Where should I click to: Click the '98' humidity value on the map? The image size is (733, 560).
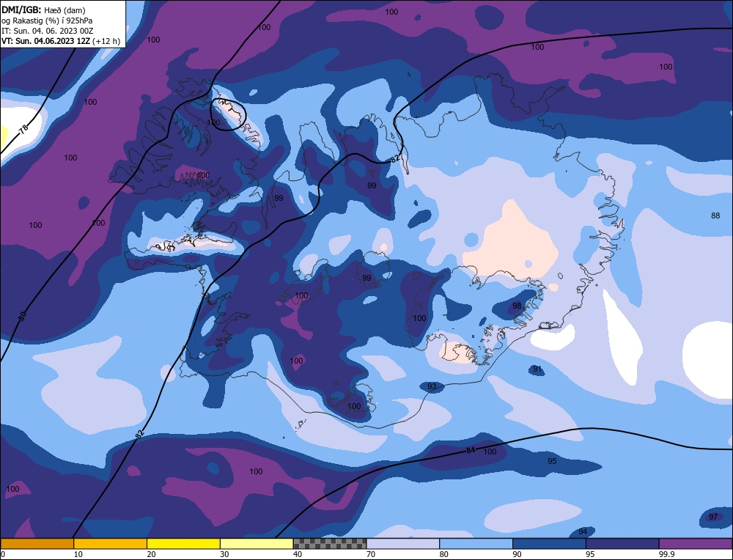(x=517, y=306)
